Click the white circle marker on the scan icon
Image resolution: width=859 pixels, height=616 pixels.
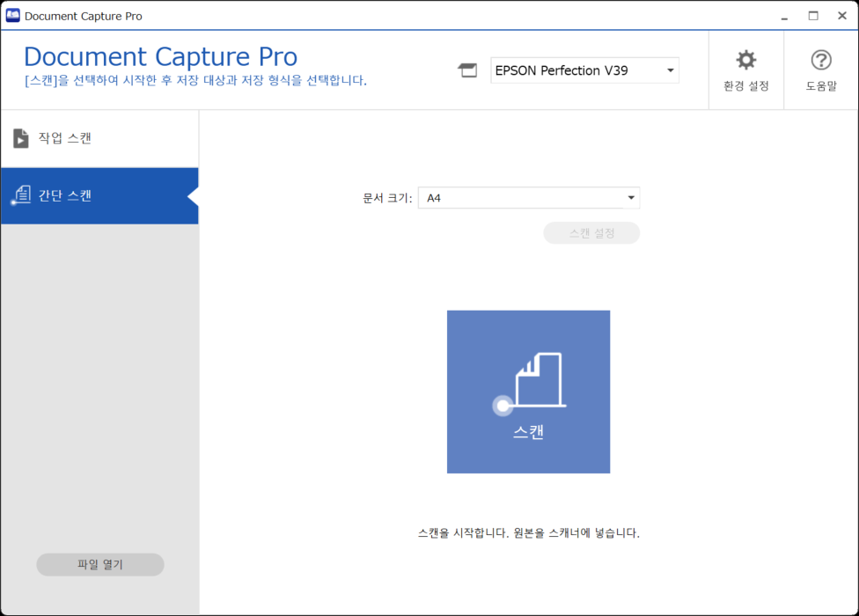[x=503, y=406]
